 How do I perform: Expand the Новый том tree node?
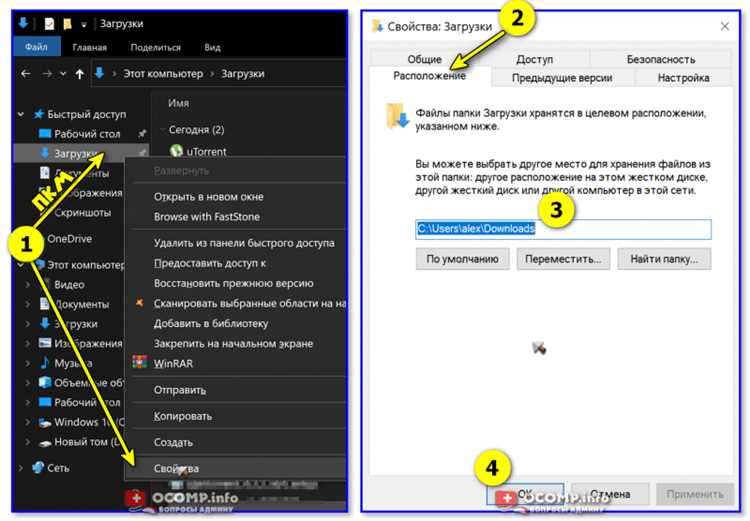[x=28, y=442]
